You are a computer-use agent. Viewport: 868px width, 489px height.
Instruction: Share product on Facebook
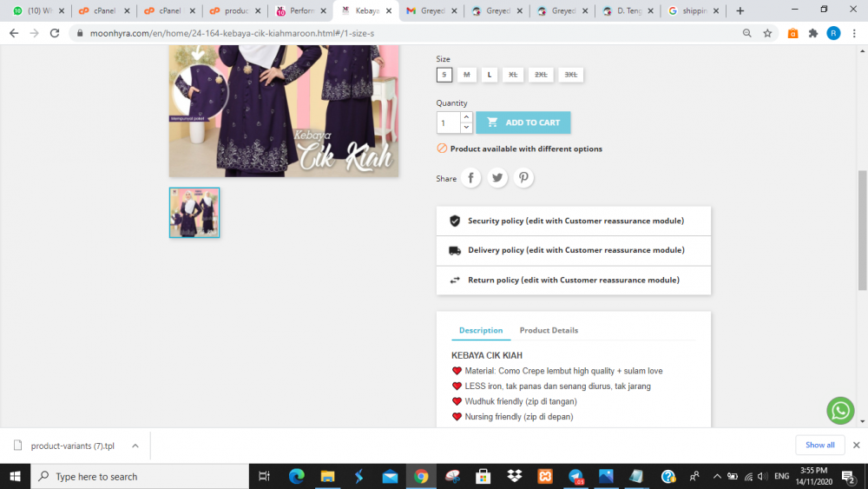click(x=470, y=178)
